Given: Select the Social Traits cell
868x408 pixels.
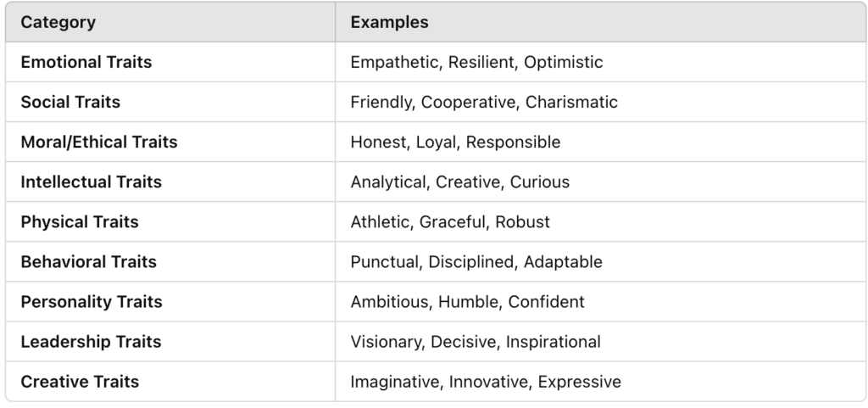Looking at the screenshot, I should point(70,102).
